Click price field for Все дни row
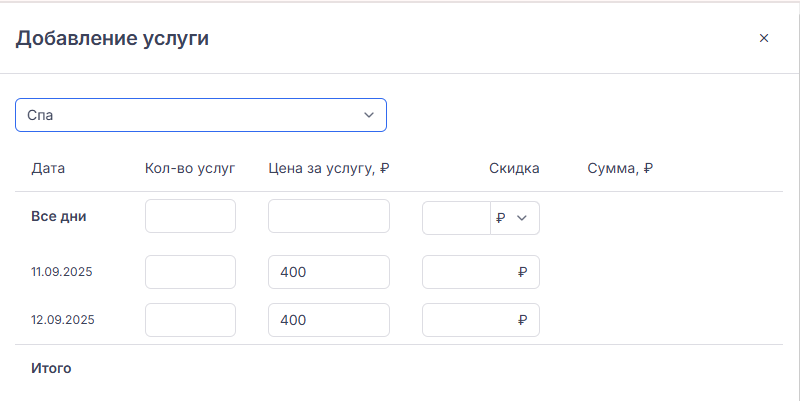Image resolution: width=800 pixels, height=401 pixels. point(328,216)
